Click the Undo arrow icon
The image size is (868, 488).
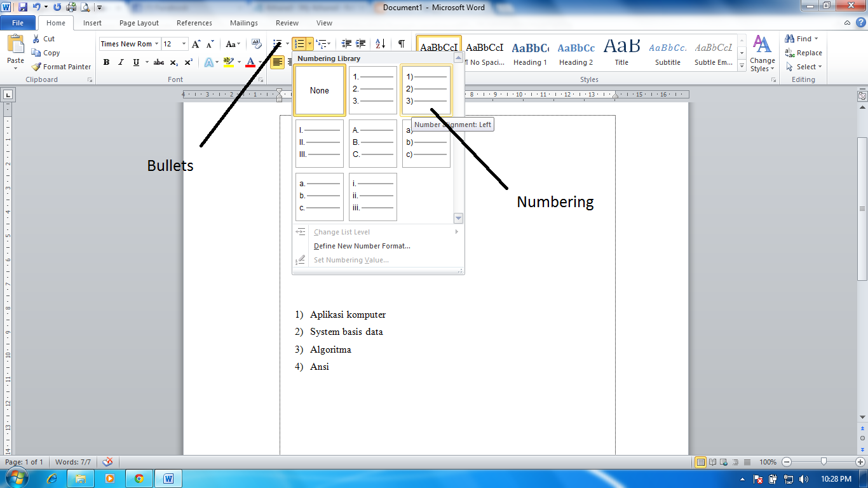pyautogui.click(x=36, y=8)
